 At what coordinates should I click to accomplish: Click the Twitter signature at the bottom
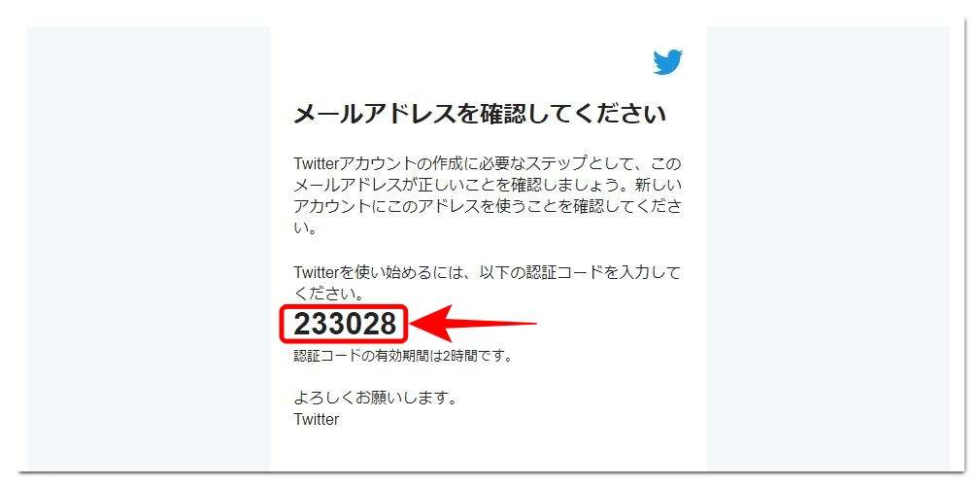click(x=317, y=419)
